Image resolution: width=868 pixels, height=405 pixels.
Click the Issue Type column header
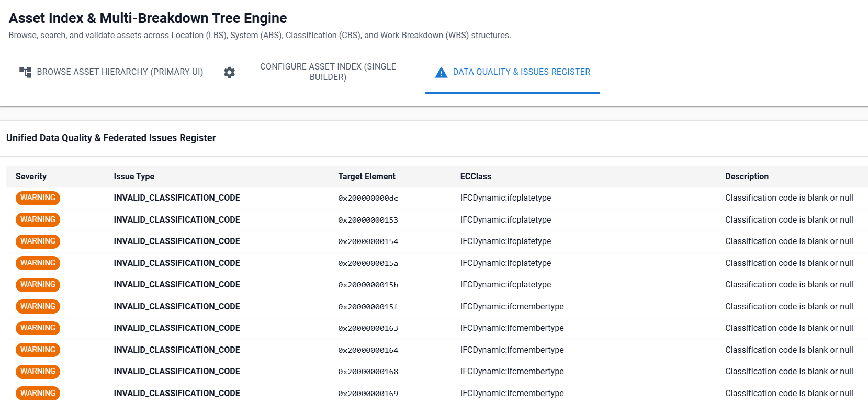pyautogui.click(x=134, y=177)
